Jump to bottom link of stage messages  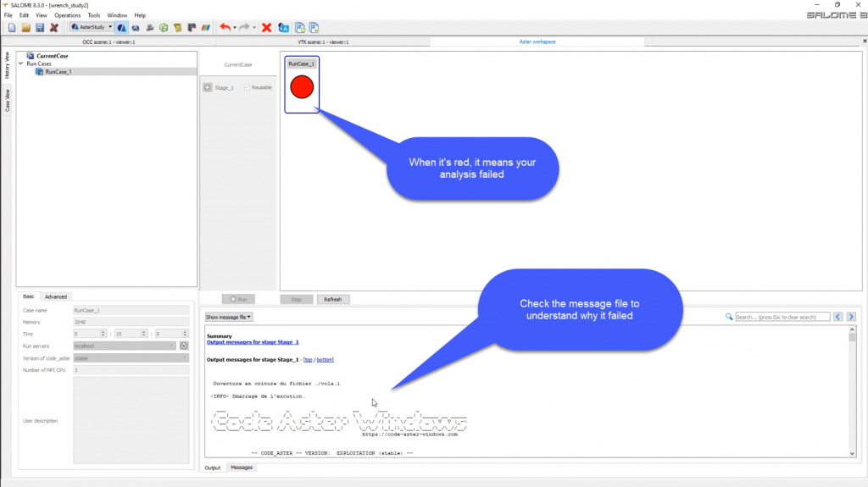pyautogui.click(x=325, y=360)
